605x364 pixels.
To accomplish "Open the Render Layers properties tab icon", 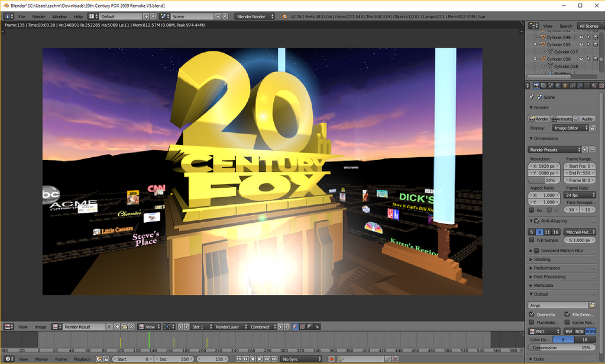I will 543,86.
